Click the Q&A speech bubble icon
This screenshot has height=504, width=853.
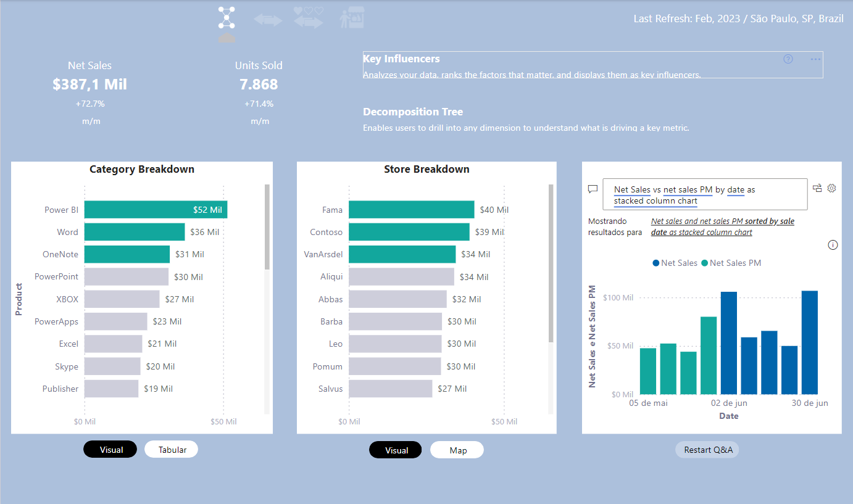pos(593,189)
